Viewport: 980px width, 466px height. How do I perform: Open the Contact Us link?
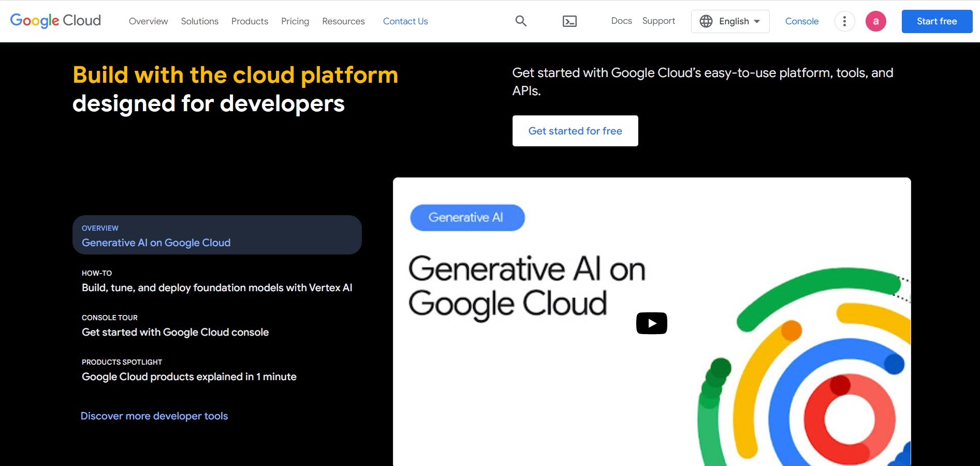[405, 21]
